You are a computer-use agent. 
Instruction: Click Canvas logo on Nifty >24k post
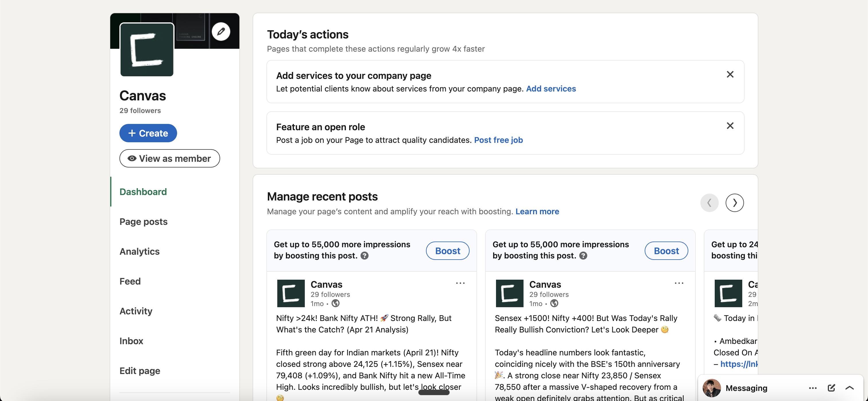291,293
